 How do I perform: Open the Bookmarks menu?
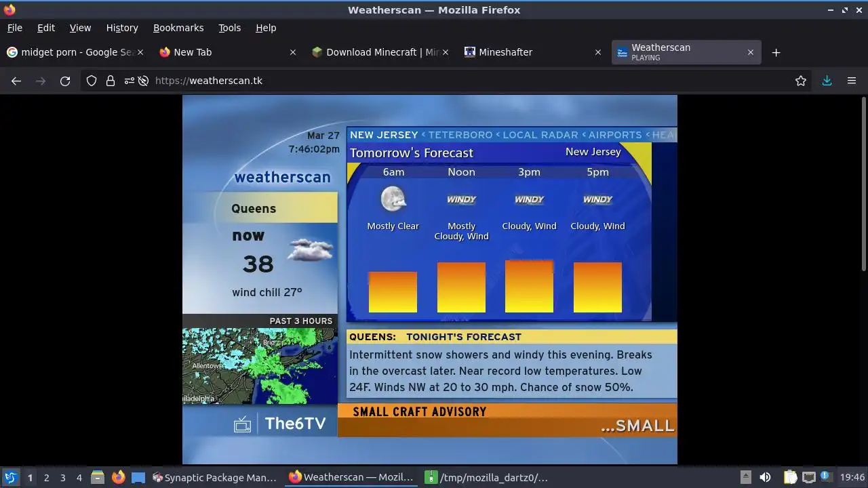(178, 28)
